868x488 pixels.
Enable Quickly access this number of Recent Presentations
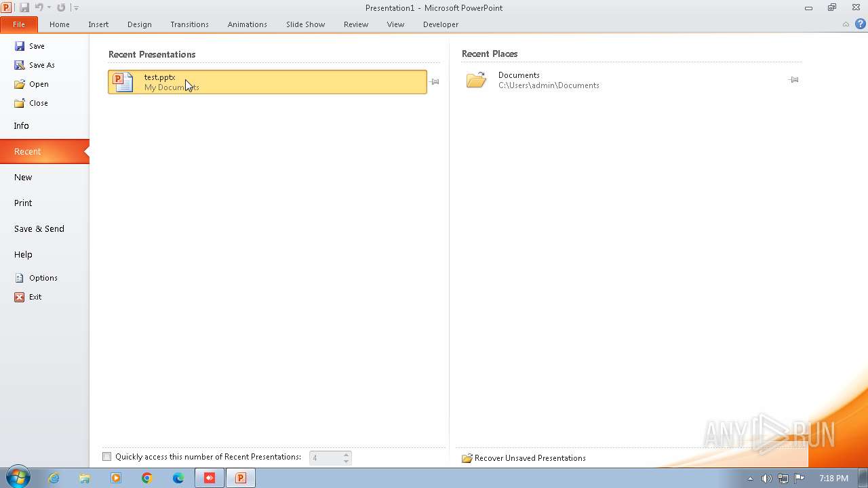pyautogui.click(x=106, y=457)
